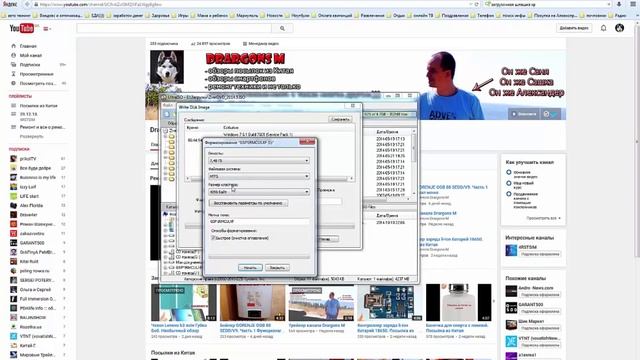The height and width of the screenshot is (360, 640).
Task: Open the charger controller 18650 video thumbnail
Action: (x=389, y=302)
